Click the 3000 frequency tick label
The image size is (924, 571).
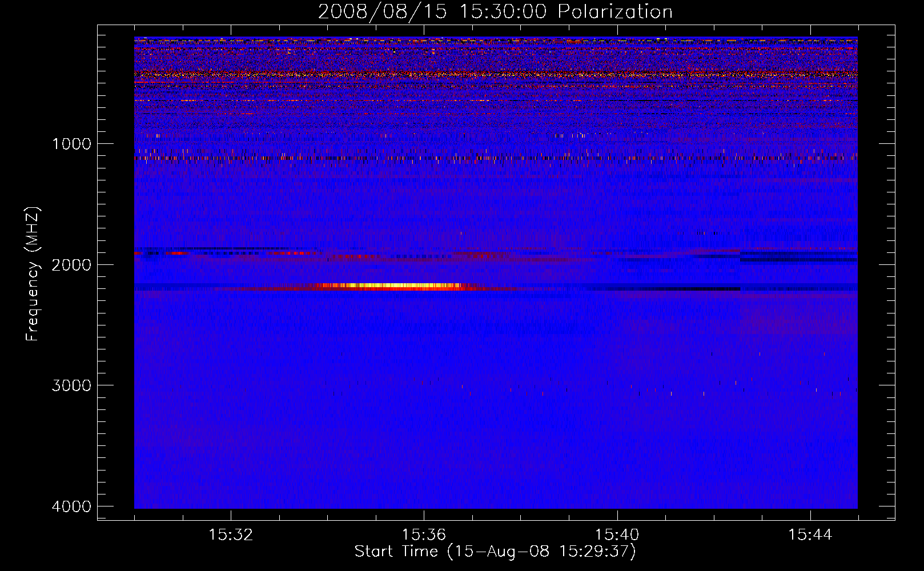click(x=71, y=385)
